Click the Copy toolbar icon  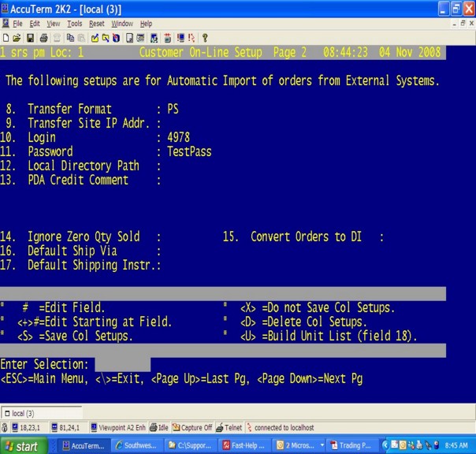pyautogui.click(x=70, y=38)
